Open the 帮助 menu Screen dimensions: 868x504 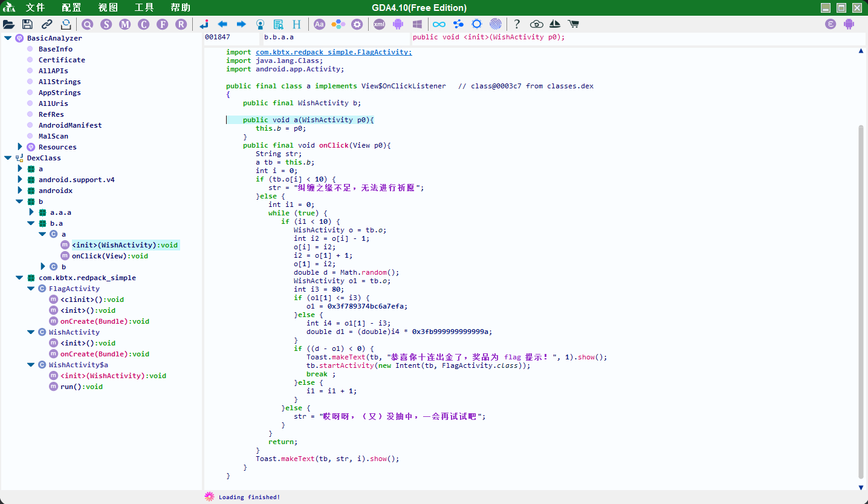180,8
